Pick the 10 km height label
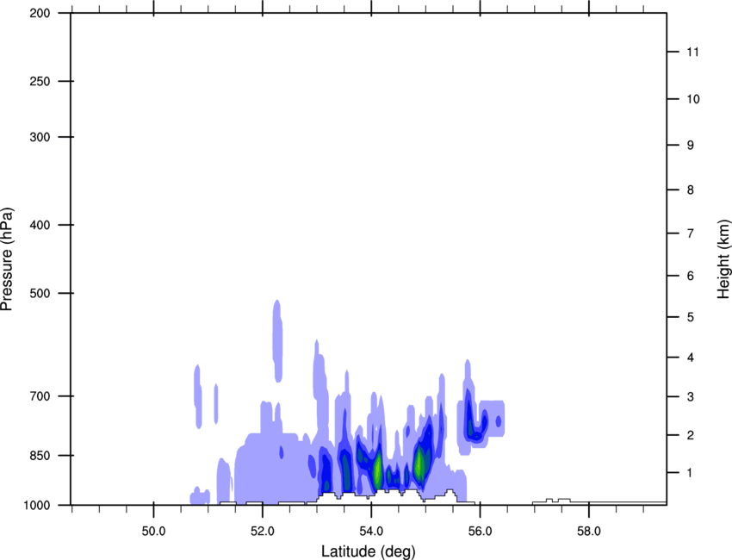 point(692,99)
